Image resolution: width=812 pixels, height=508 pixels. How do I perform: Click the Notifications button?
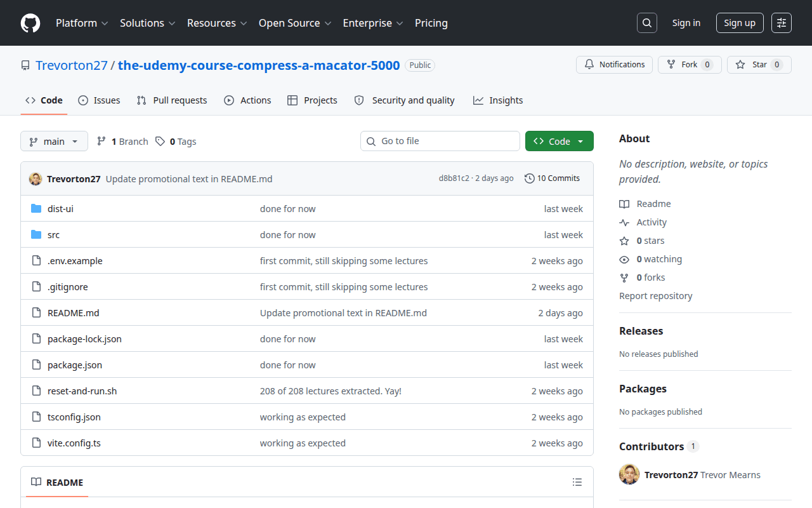614,65
